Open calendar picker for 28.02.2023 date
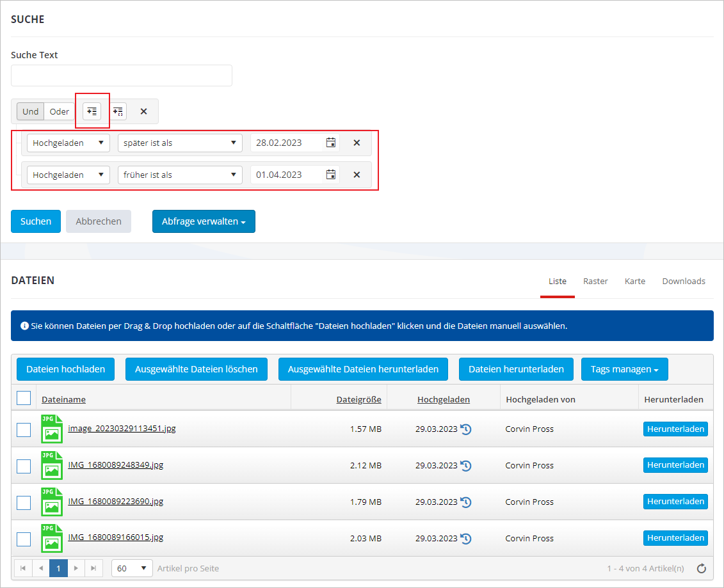The image size is (724, 588). click(x=331, y=143)
